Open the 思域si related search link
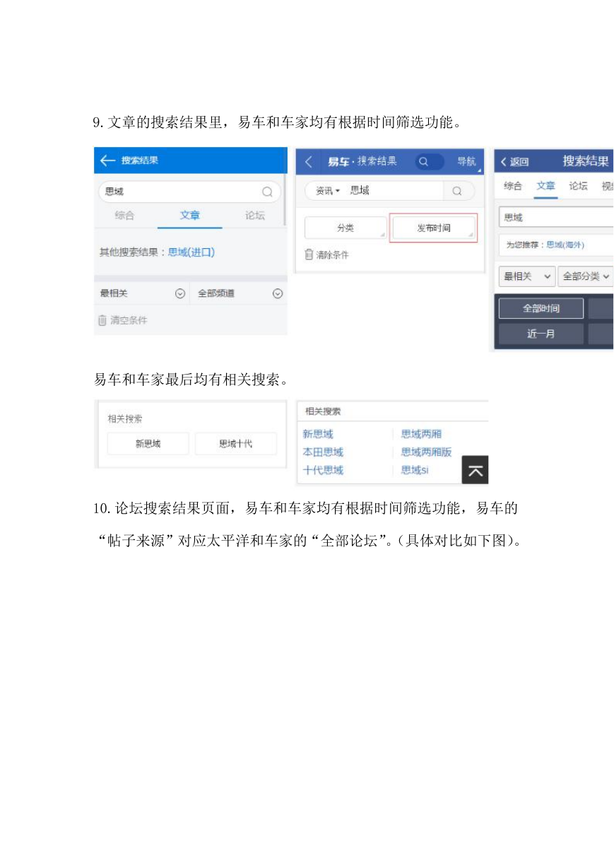Image resolution: width=614 pixels, height=868 pixels. tap(415, 470)
